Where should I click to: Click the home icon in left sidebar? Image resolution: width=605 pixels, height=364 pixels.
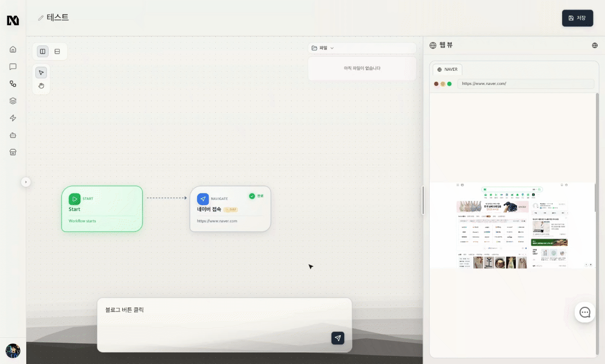point(13,50)
